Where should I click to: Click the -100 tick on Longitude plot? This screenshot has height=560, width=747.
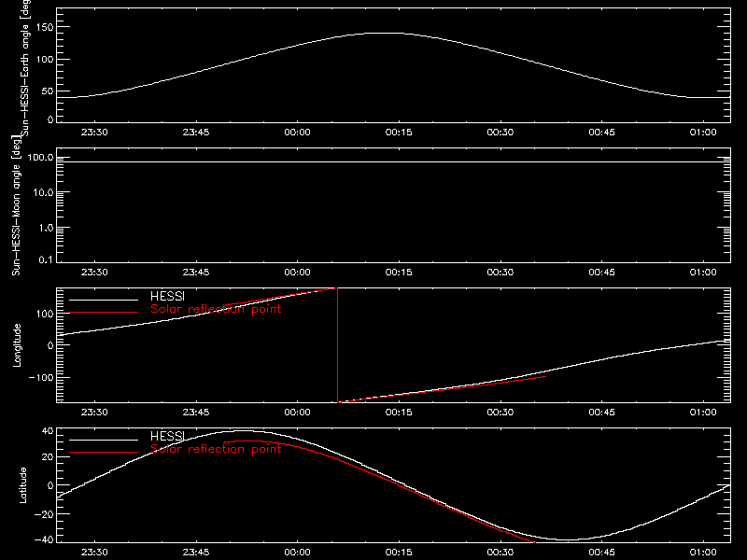click(x=41, y=377)
